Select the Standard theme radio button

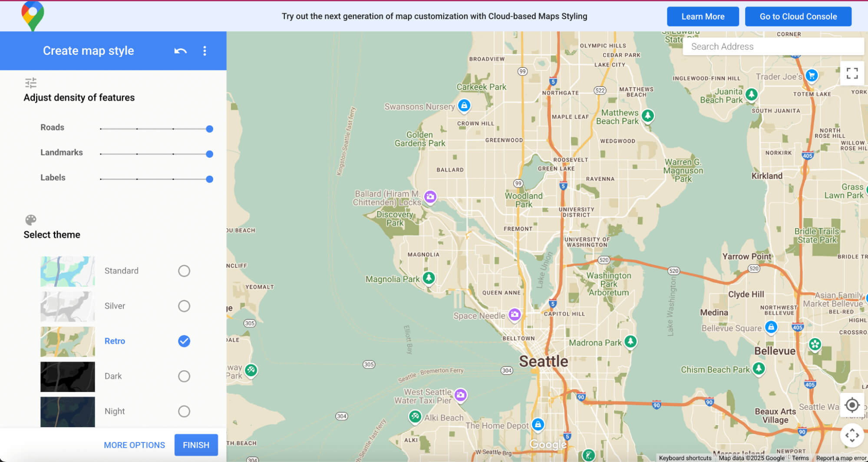click(184, 271)
